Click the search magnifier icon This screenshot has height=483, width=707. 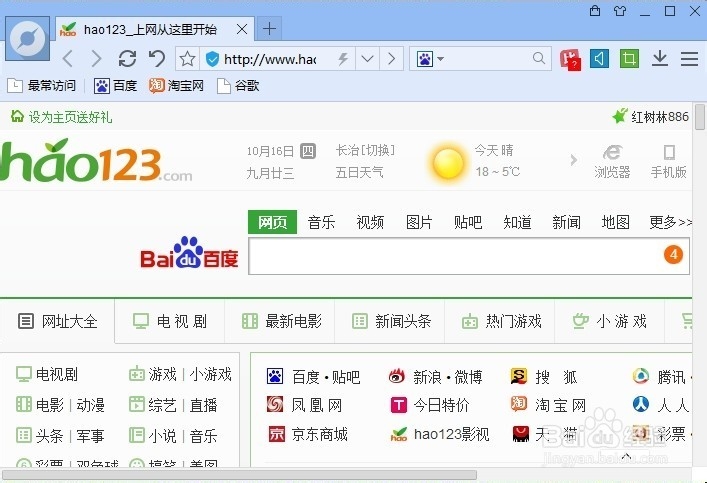tap(538, 58)
